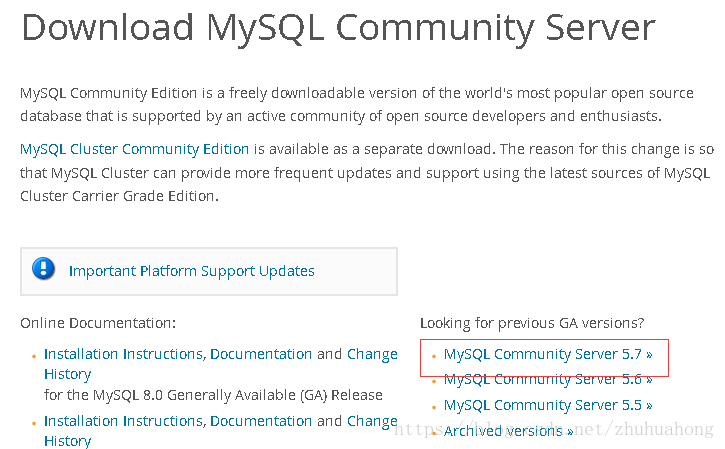Click orange bullet beside first Installation Instructions
The image size is (725, 449).
34,356
